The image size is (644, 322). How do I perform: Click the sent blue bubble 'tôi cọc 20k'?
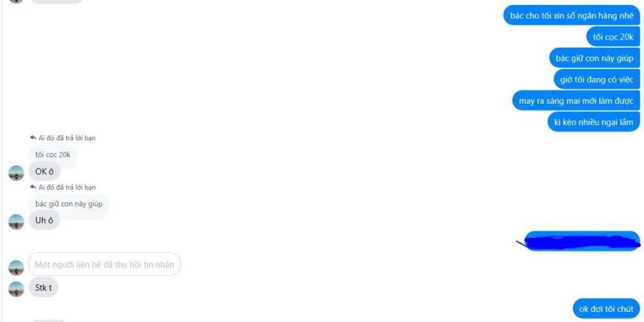[613, 36]
